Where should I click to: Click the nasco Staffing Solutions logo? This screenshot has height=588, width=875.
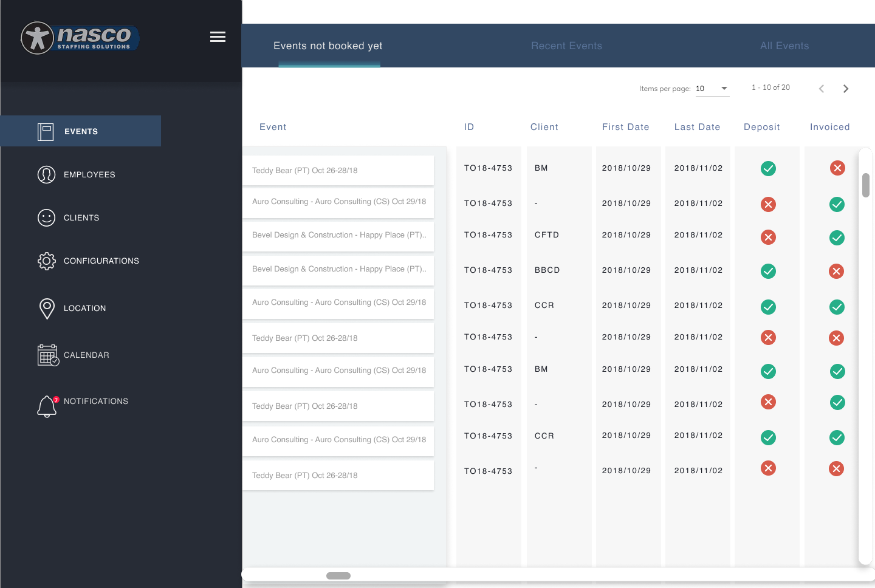click(80, 38)
